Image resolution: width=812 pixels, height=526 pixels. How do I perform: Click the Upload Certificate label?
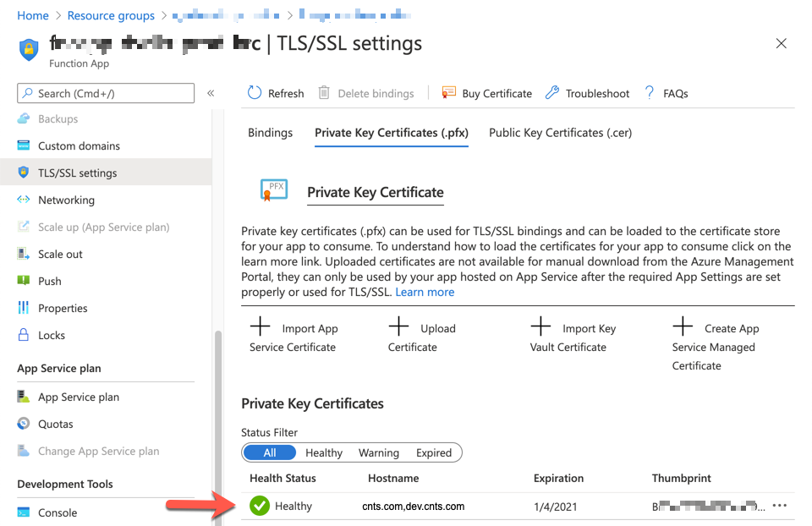click(x=422, y=337)
